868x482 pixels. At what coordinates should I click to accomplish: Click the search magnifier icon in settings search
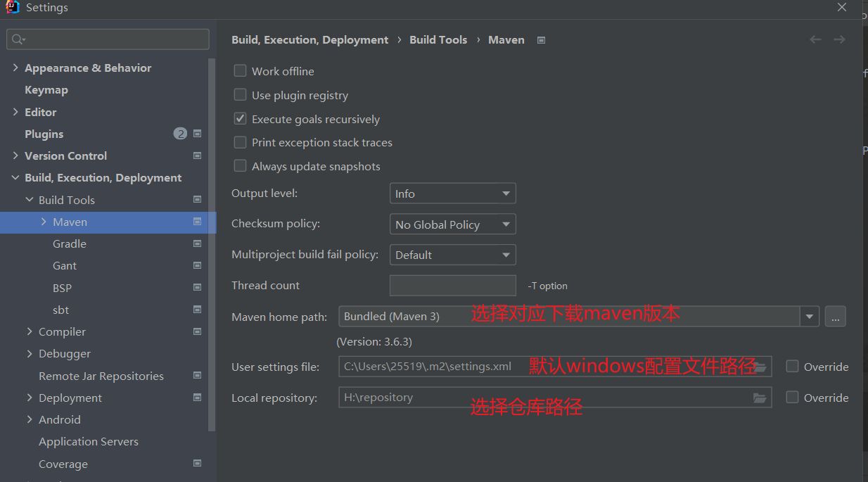click(x=18, y=39)
